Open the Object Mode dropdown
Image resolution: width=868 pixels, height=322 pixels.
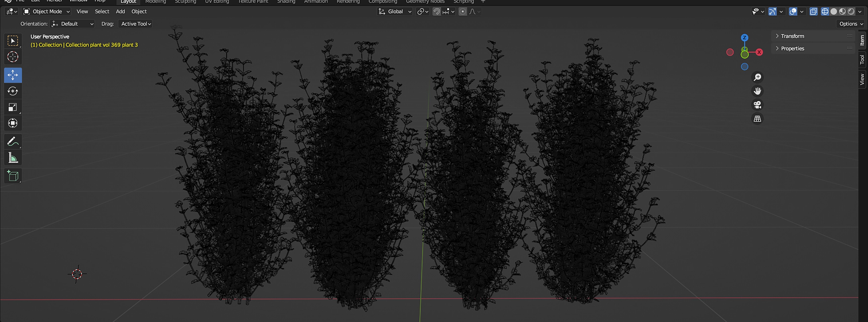tap(46, 11)
